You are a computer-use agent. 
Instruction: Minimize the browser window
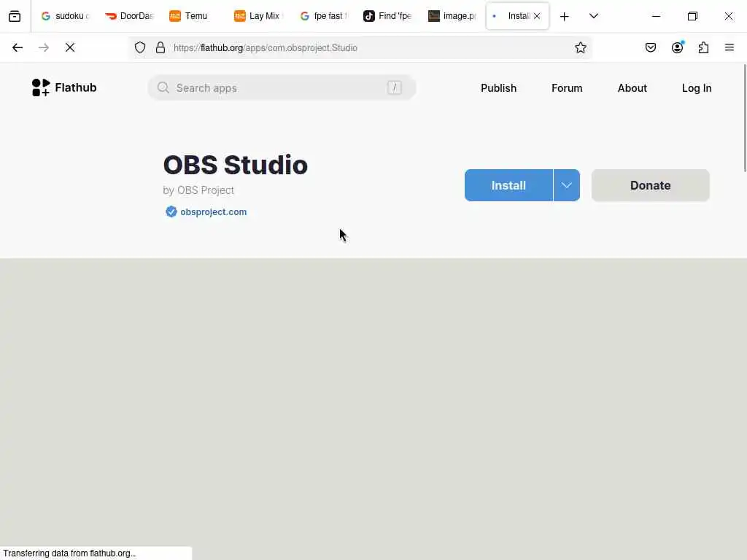[656, 16]
